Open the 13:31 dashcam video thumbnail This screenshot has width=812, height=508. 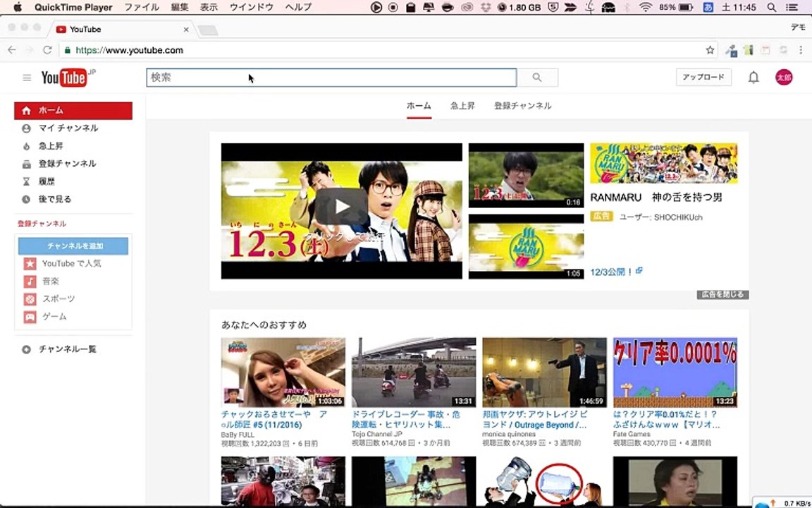414,373
